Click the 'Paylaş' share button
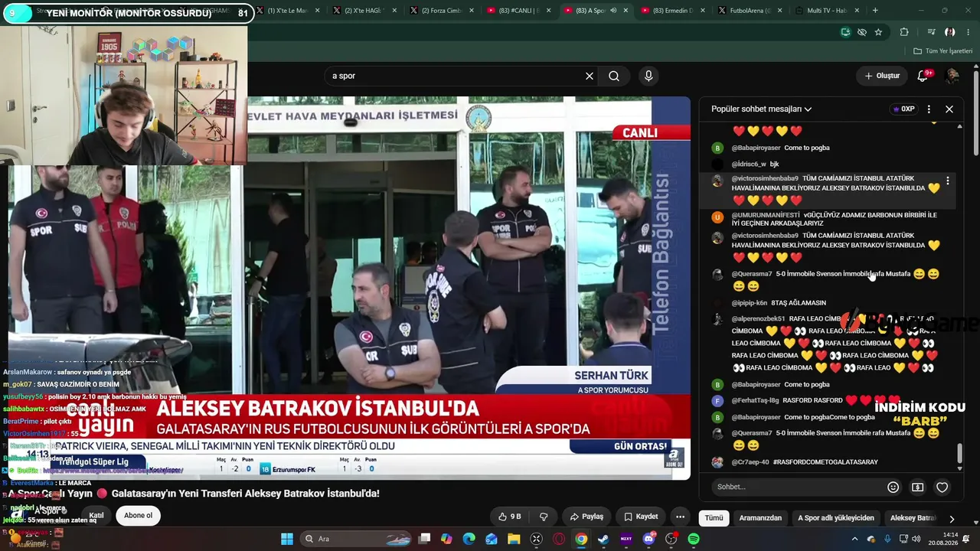Image resolution: width=980 pixels, height=551 pixels. 586,517
